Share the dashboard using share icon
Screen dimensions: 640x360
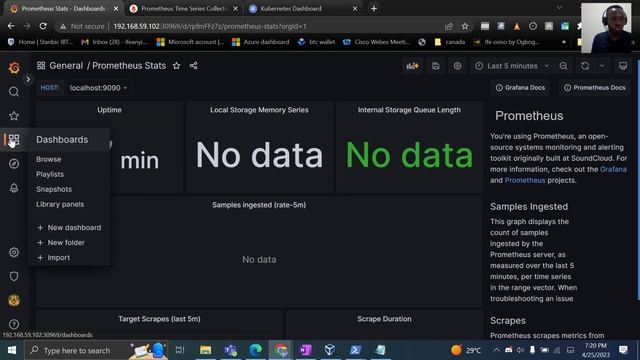[193, 66]
